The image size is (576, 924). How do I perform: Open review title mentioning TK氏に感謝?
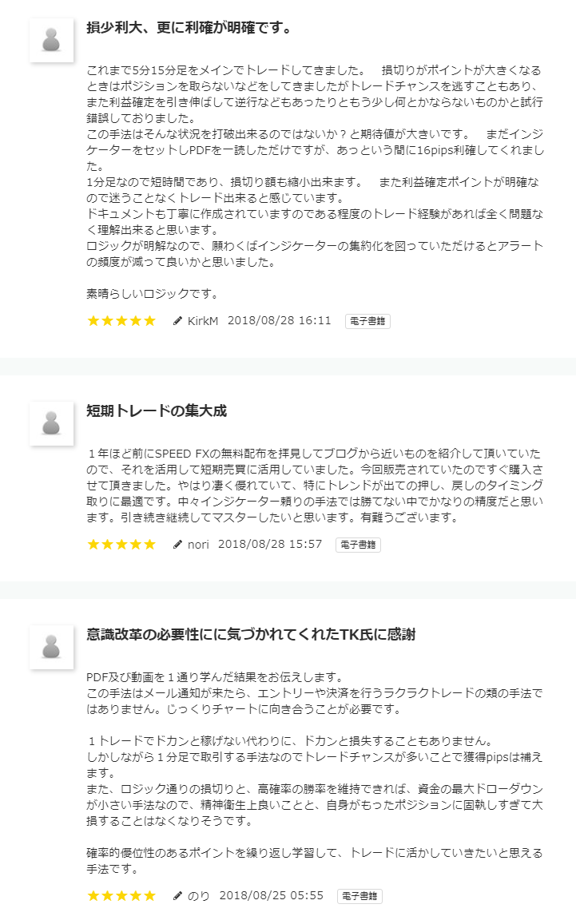[251, 635]
